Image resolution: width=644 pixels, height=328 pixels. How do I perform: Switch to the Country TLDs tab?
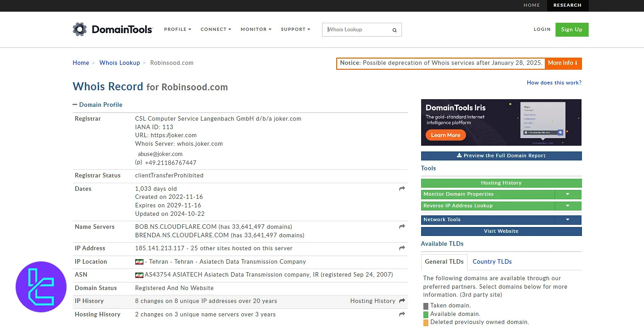point(492,261)
